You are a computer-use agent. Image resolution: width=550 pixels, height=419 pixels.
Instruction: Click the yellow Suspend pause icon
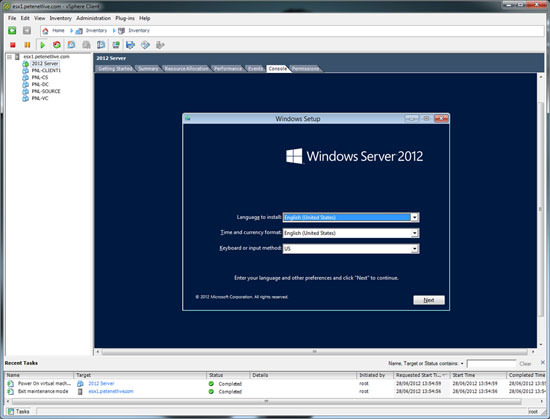pyautogui.click(x=27, y=45)
